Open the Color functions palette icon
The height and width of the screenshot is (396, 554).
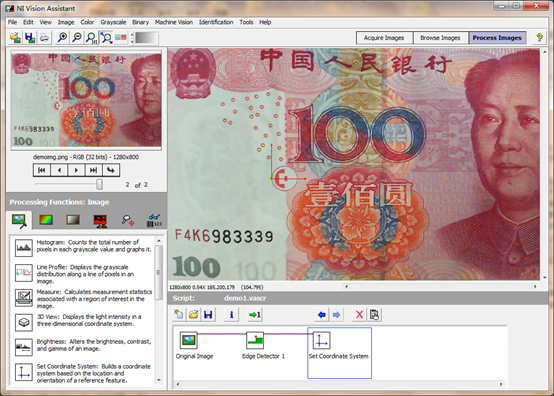coord(46,220)
